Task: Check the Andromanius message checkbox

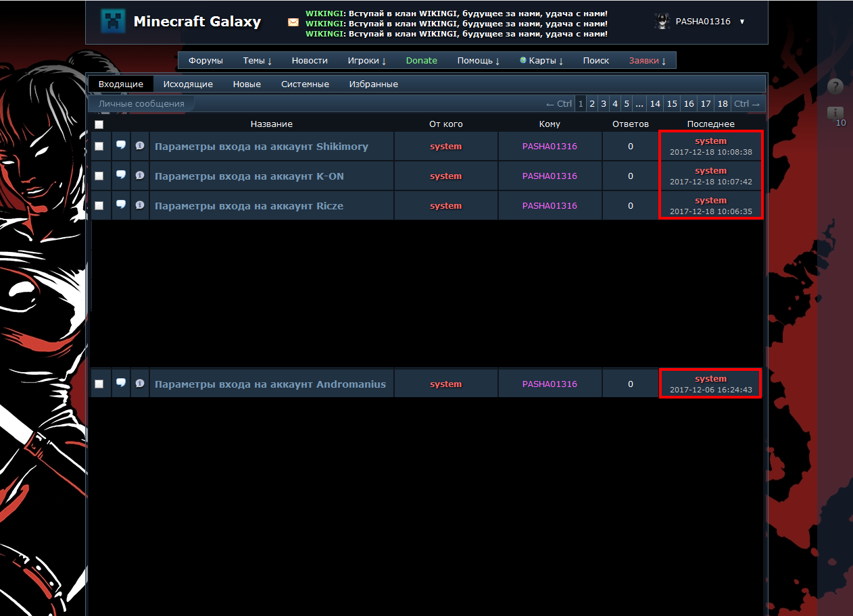Action: tap(99, 384)
